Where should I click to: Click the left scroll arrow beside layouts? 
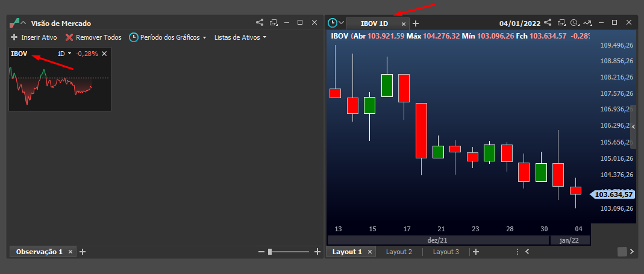527,251
